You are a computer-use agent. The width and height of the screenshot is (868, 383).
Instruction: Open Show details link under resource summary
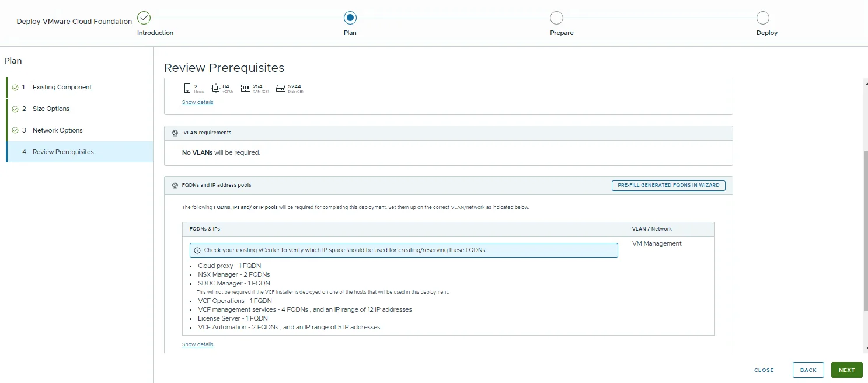tap(198, 102)
